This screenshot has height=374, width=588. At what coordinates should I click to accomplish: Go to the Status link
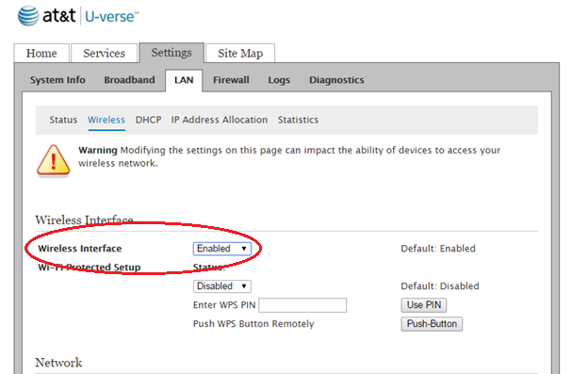coord(63,120)
